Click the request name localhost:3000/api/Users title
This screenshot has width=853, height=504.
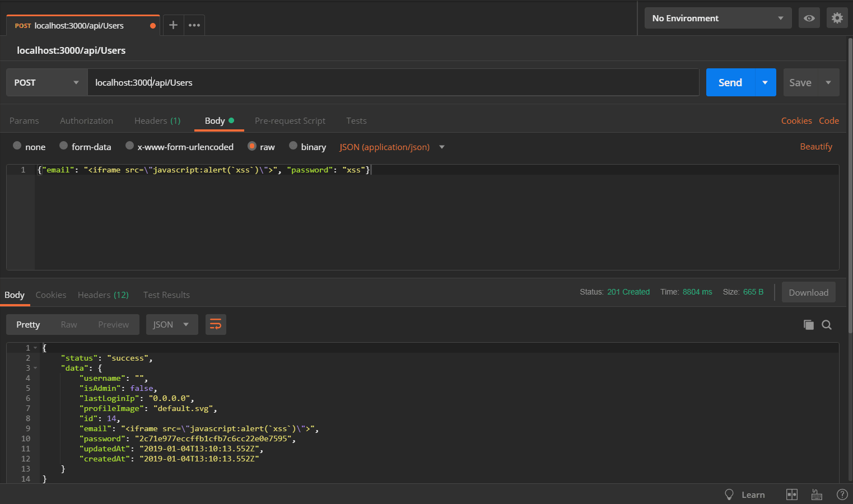click(x=71, y=50)
